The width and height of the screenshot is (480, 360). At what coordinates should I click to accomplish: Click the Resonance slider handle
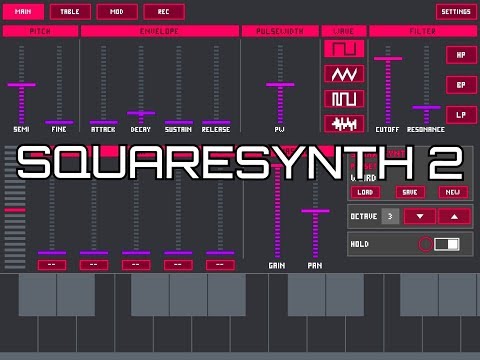coord(426,107)
